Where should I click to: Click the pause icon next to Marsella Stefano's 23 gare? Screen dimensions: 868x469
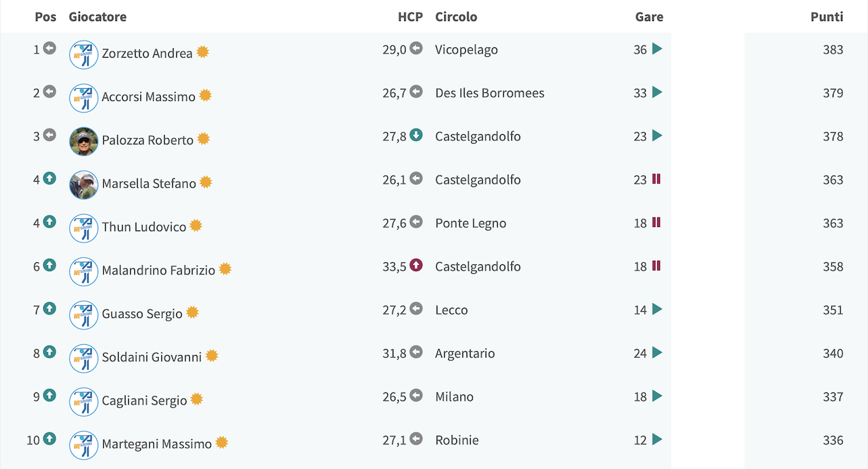pos(656,179)
